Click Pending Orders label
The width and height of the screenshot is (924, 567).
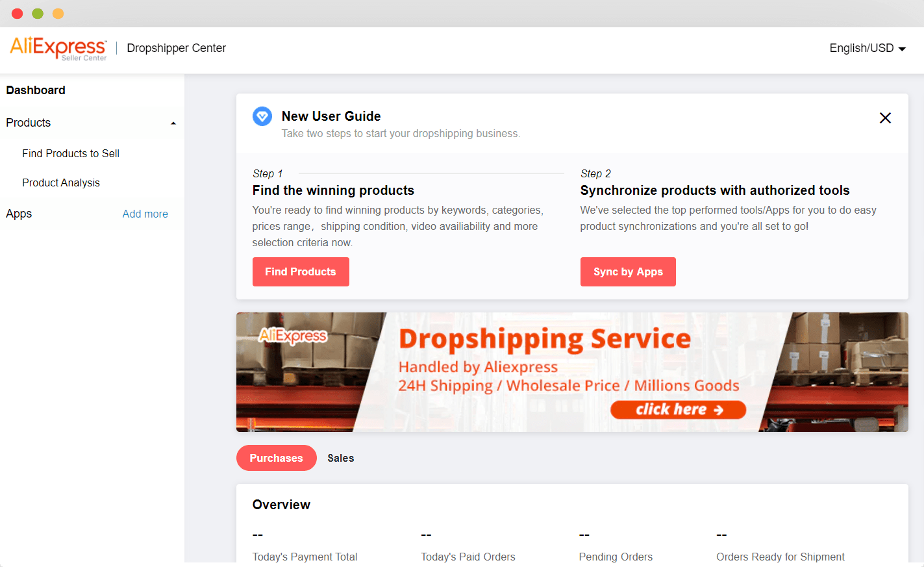pyautogui.click(x=616, y=557)
